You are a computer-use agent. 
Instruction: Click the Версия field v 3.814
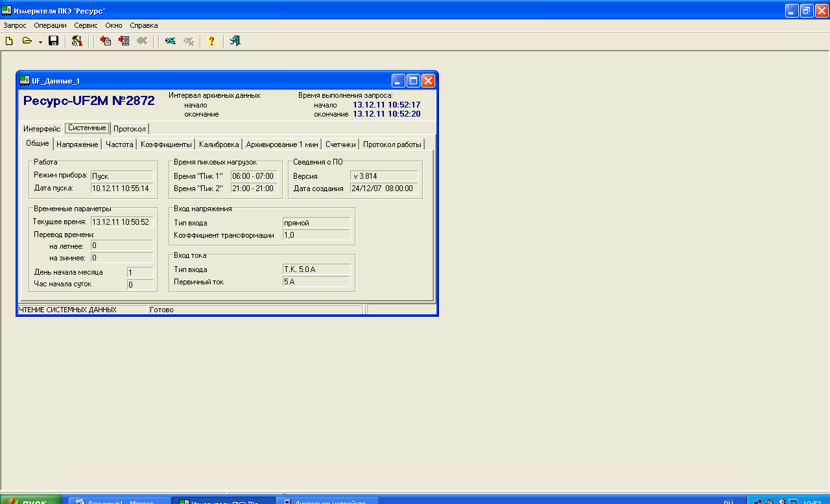click(384, 176)
